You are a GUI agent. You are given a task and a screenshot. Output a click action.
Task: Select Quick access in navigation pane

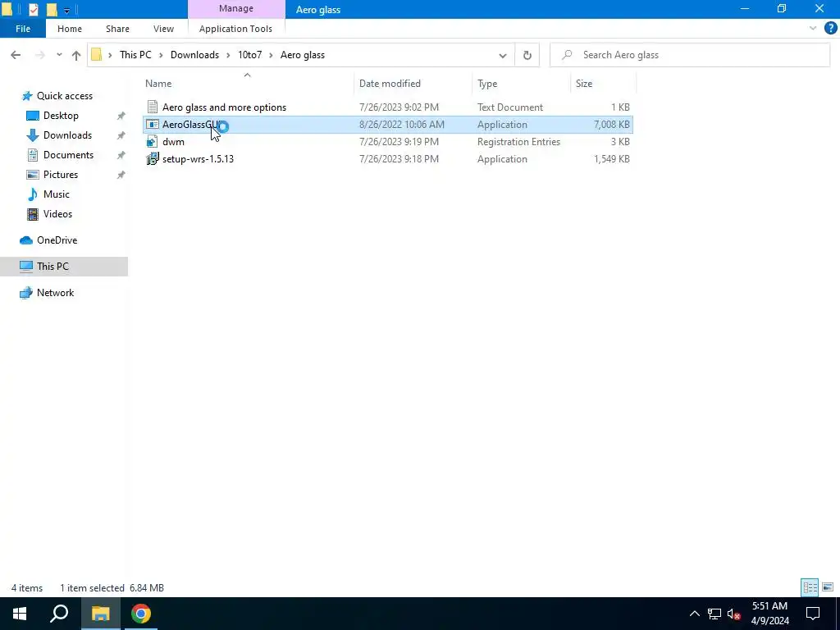64,96
